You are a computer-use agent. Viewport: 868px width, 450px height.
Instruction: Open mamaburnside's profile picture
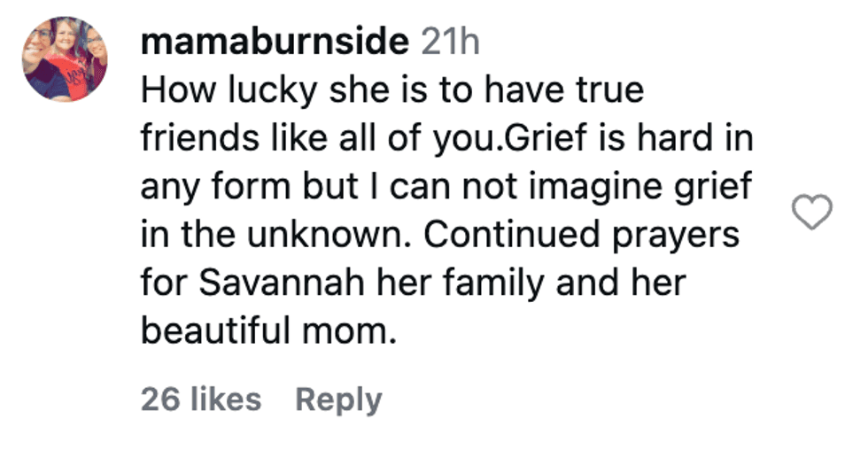point(65,59)
